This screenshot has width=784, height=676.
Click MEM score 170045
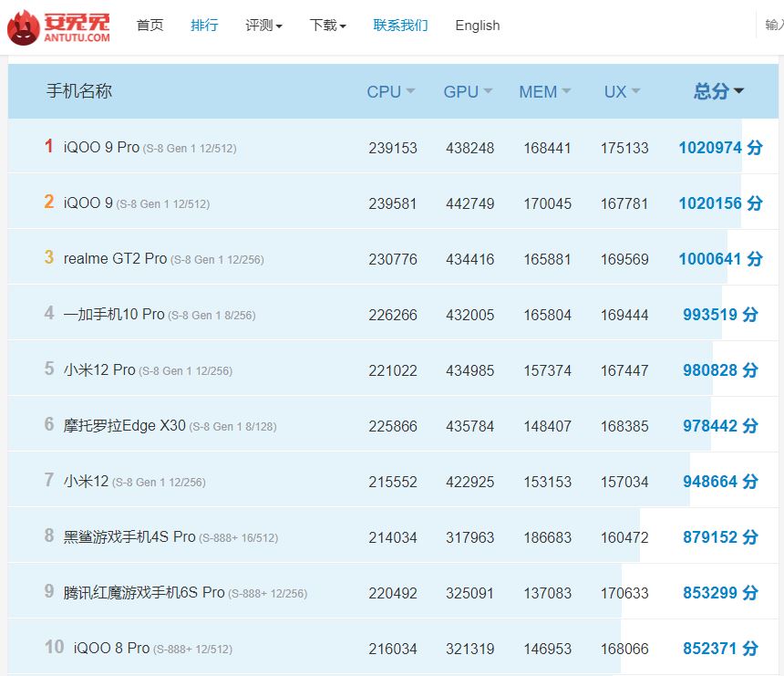coord(548,203)
